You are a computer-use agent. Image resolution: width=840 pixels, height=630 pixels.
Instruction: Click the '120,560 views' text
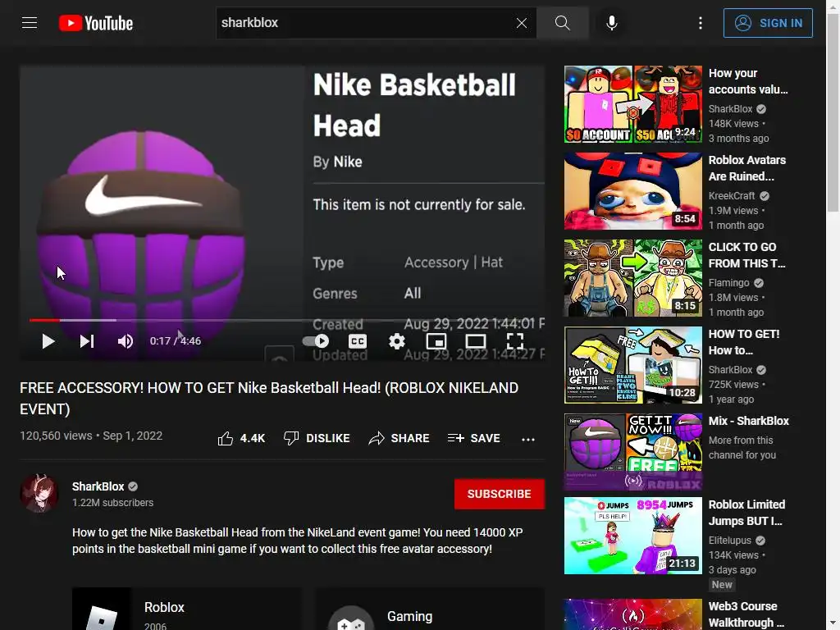56,436
